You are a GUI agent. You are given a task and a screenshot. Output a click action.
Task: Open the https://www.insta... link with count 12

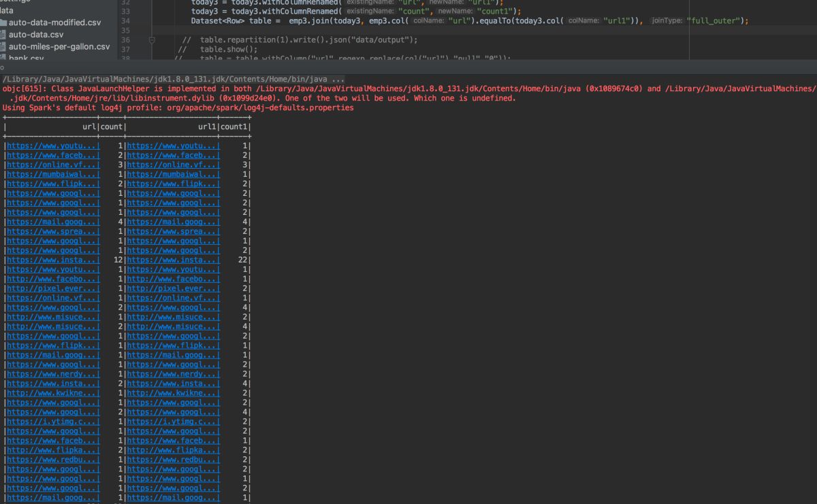point(52,260)
